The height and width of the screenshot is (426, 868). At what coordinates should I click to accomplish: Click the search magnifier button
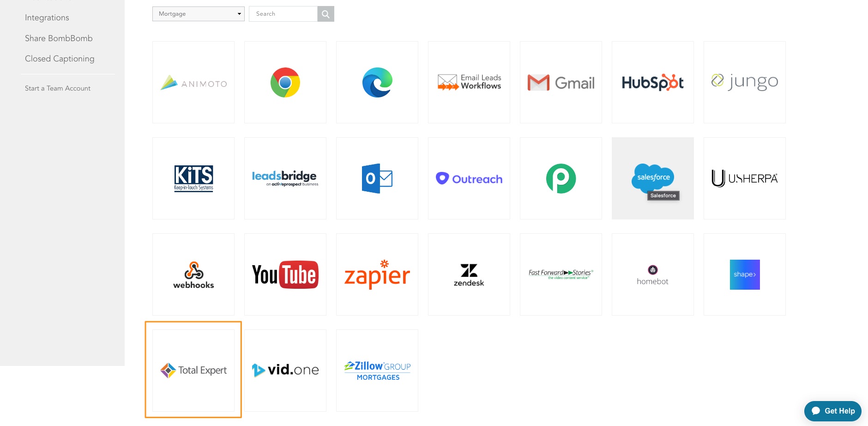(325, 14)
